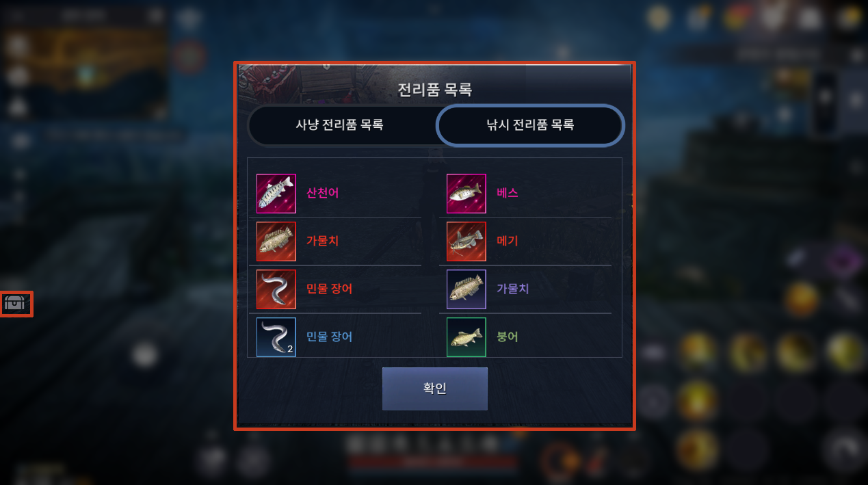Switch to 사냥 전리품 목록 tab

[339, 125]
